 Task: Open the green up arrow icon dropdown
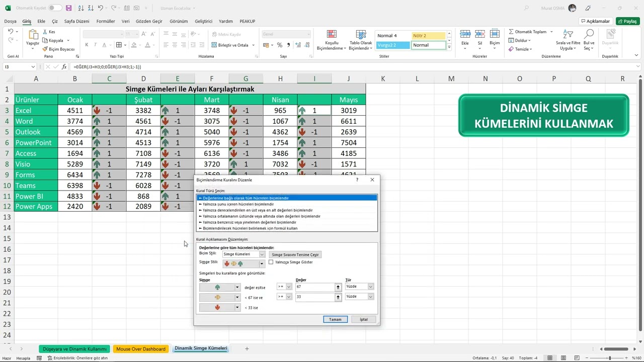(237, 287)
